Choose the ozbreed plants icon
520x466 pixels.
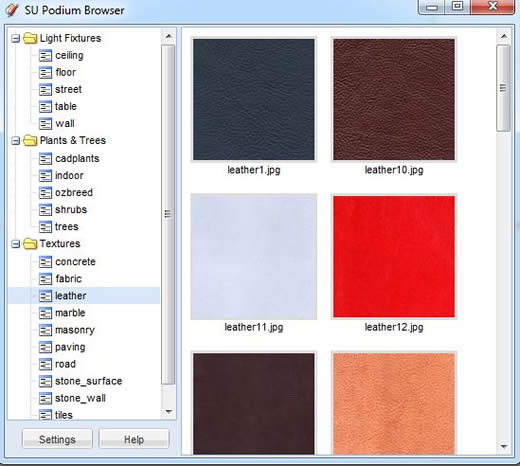coord(45,192)
